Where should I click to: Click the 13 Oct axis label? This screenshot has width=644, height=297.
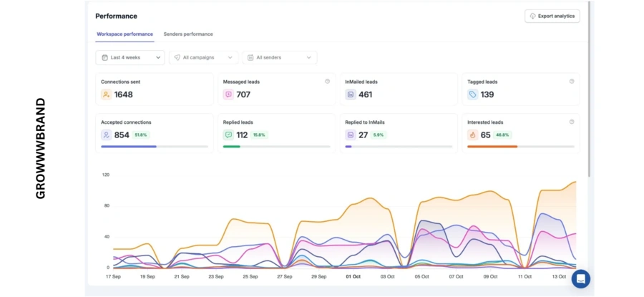[560, 277]
